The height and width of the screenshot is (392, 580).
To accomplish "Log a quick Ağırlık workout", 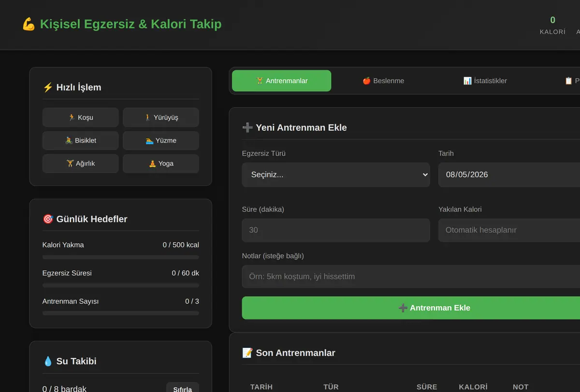I will pos(80,163).
